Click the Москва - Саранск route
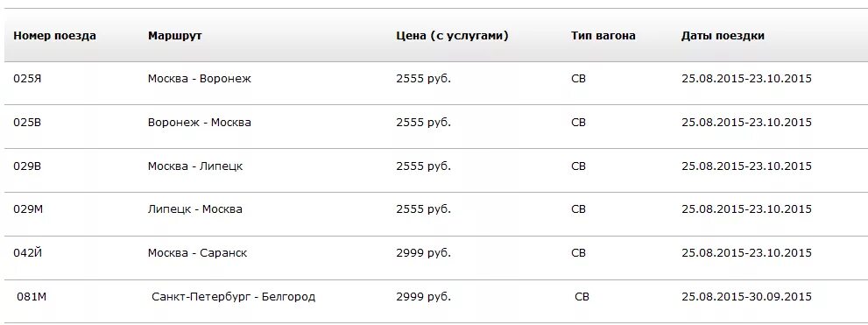This screenshot has height=325, width=868. pos(198,253)
